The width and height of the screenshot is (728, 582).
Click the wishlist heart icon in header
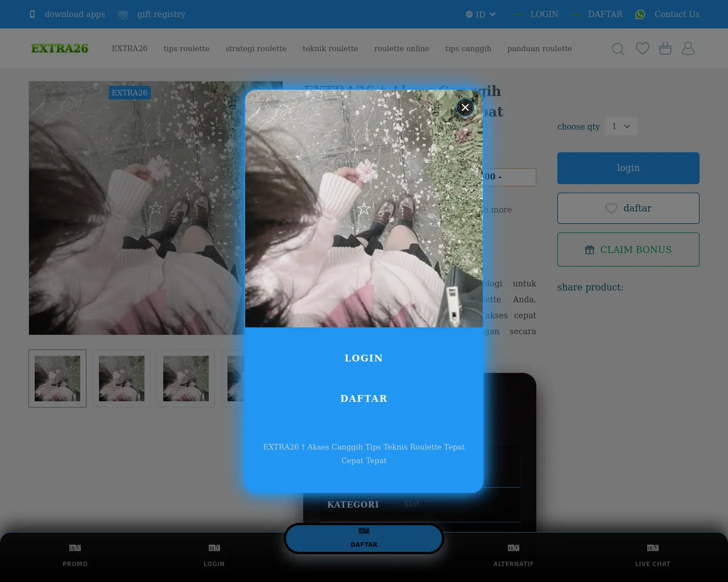pos(643,48)
